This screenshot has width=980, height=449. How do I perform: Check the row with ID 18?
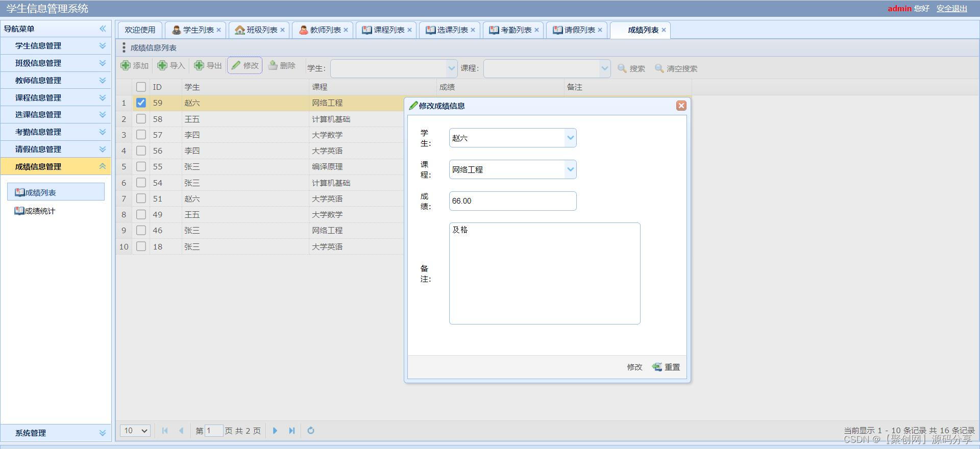pyautogui.click(x=141, y=246)
